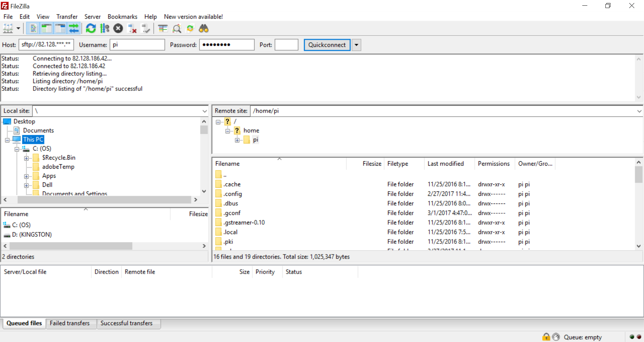The height and width of the screenshot is (342, 644).
Task: Click the Password input field
Action: point(227,45)
